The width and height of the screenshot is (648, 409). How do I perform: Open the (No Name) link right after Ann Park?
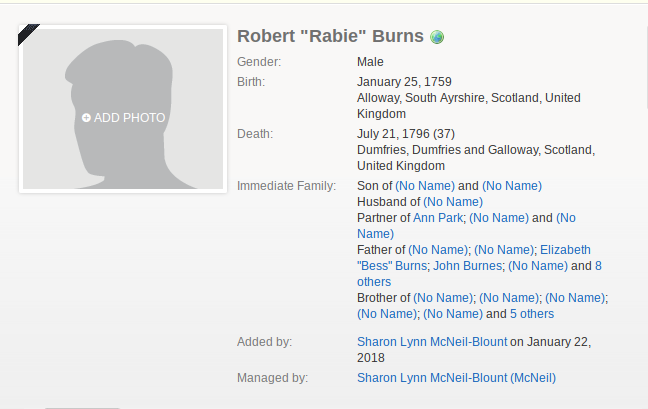click(x=499, y=218)
